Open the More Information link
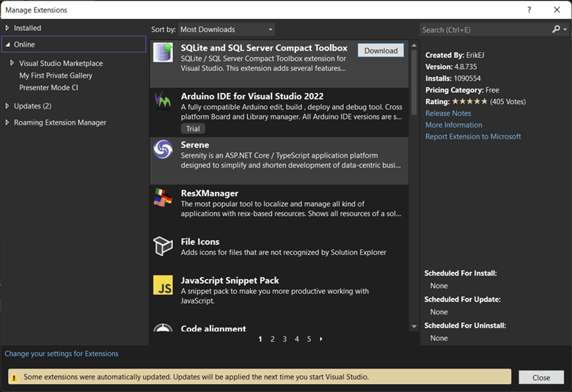The height and width of the screenshot is (392, 572). pos(454,125)
